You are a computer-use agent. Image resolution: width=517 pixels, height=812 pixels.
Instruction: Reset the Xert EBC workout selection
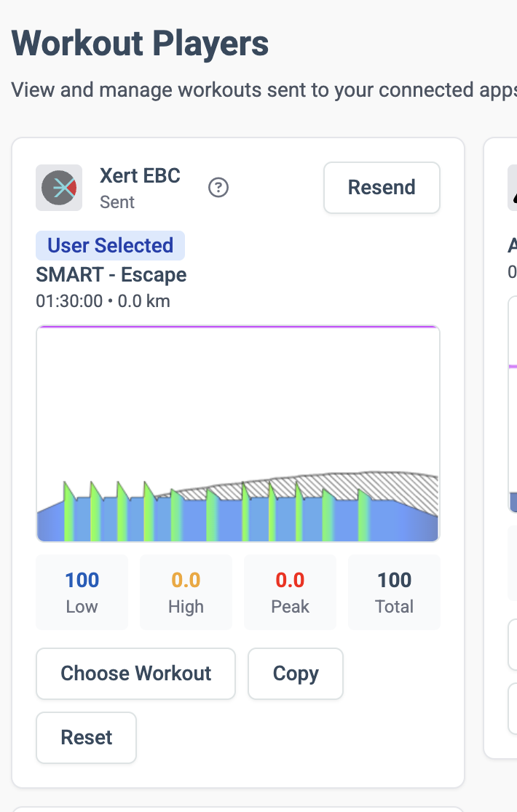(86, 738)
